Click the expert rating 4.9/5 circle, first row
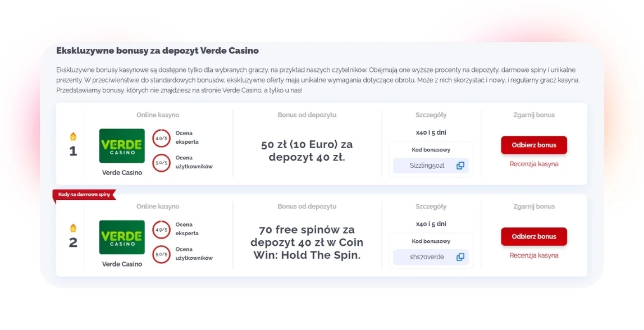 pyautogui.click(x=161, y=138)
